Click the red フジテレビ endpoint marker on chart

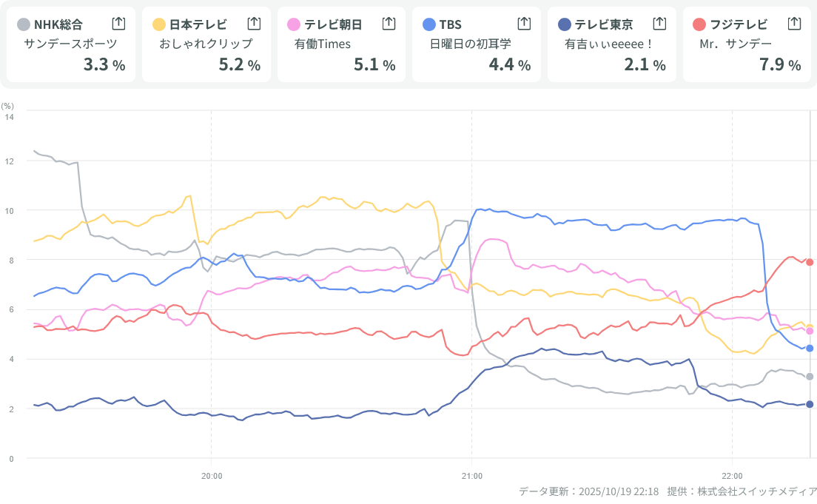[810, 262]
